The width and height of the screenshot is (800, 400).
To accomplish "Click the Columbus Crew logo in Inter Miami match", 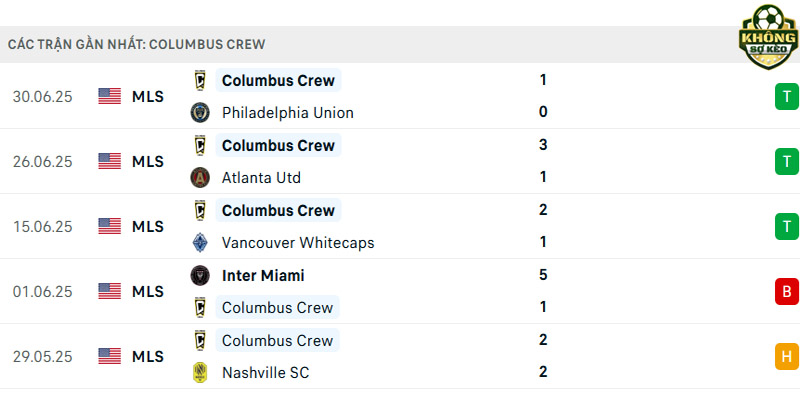I will tap(200, 308).
